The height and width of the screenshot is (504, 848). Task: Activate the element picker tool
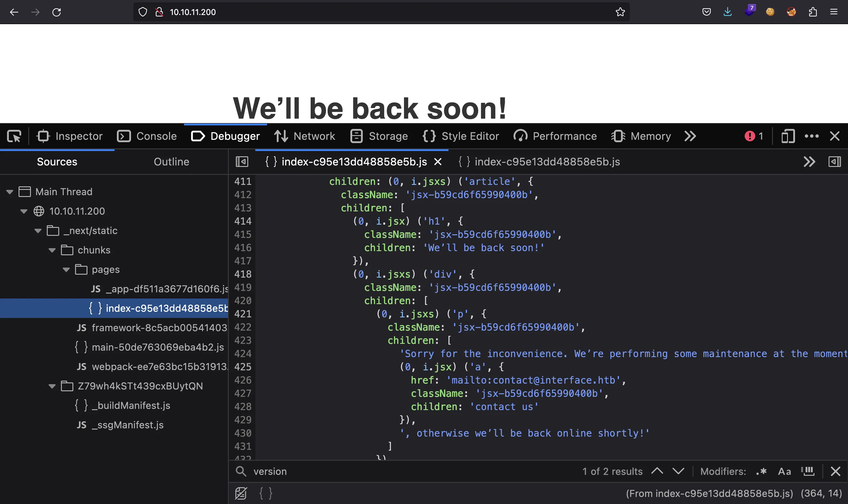pyautogui.click(x=14, y=136)
